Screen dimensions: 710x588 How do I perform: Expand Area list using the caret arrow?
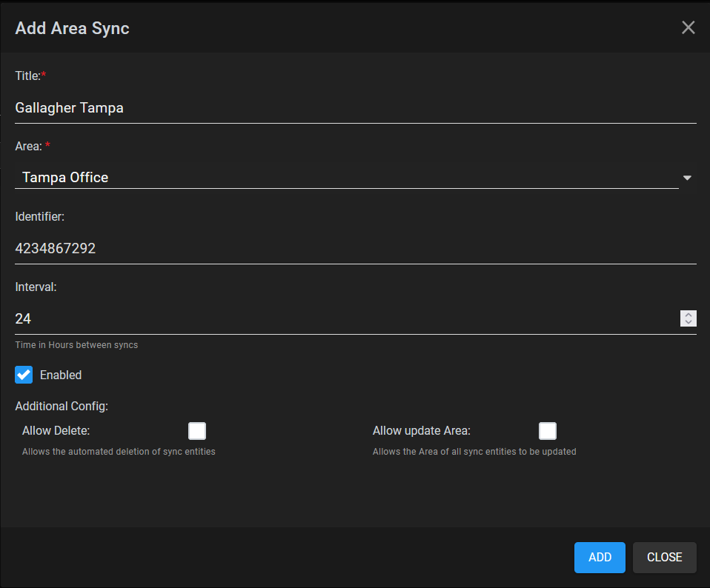coord(687,178)
